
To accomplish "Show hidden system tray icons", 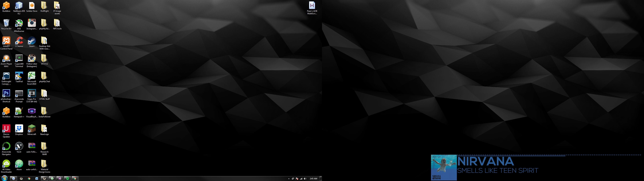I will [289, 179].
